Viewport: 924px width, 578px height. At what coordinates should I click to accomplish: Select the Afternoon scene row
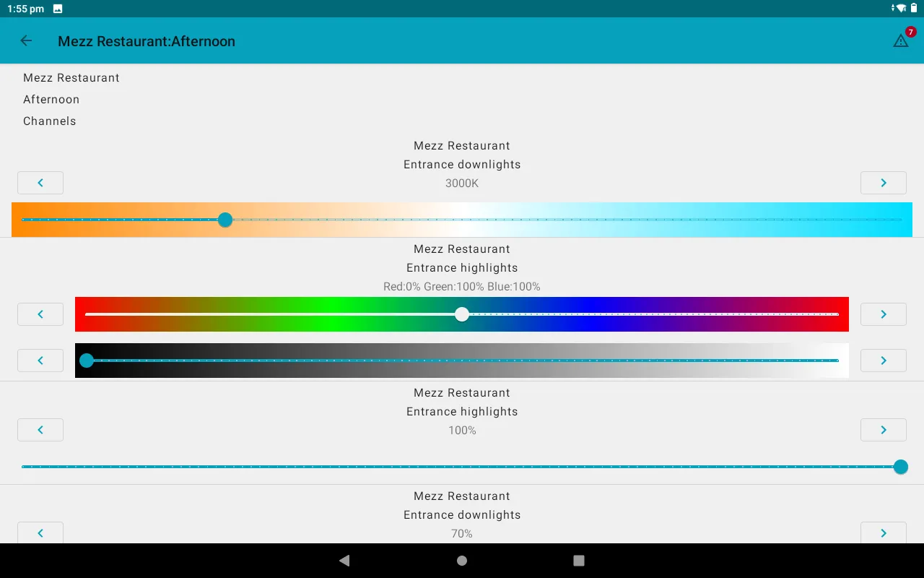point(51,99)
